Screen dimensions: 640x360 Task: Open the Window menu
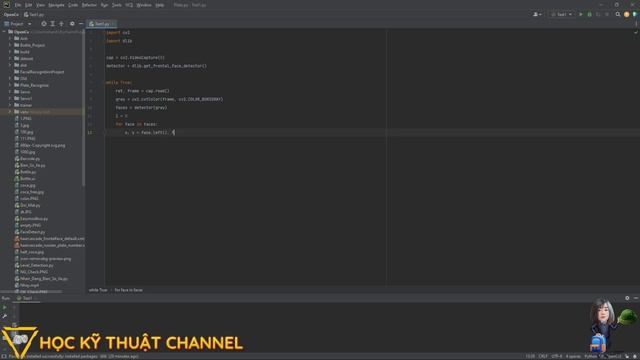[144, 5]
